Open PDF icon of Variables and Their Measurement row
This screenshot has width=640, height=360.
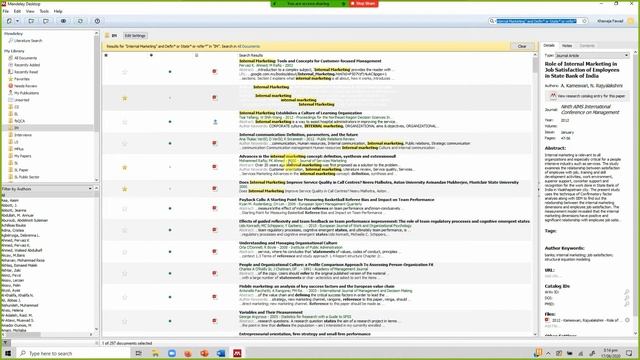pyautogui.click(x=215, y=321)
